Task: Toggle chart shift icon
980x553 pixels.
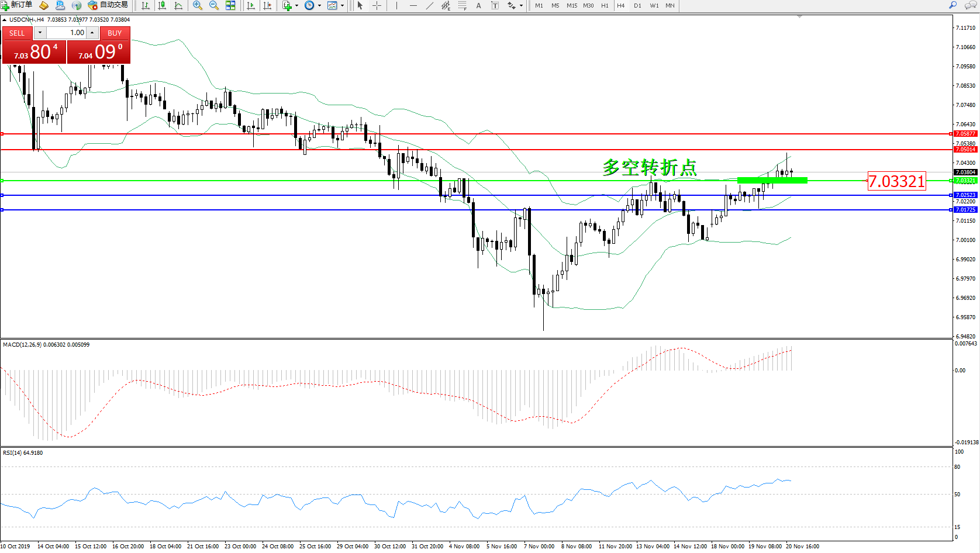Action: pyautogui.click(x=267, y=5)
